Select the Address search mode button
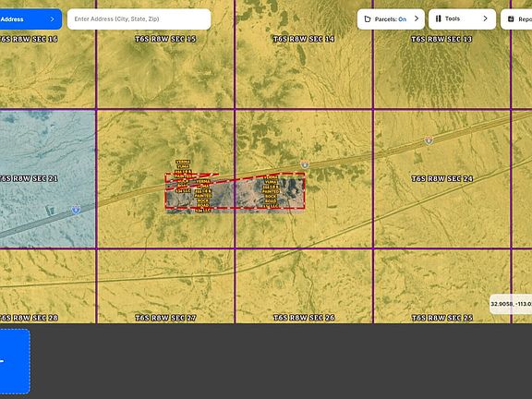 pos(30,19)
